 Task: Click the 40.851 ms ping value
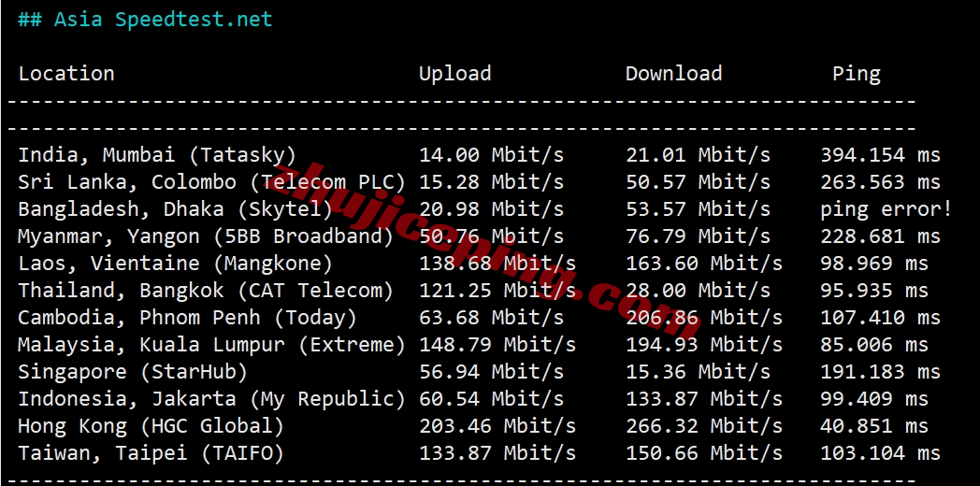point(874,426)
